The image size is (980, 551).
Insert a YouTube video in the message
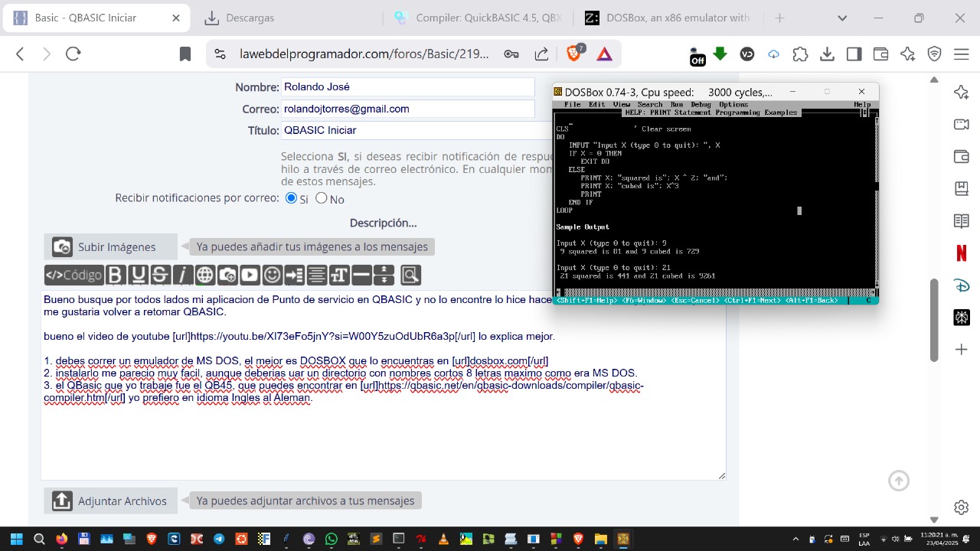250,275
